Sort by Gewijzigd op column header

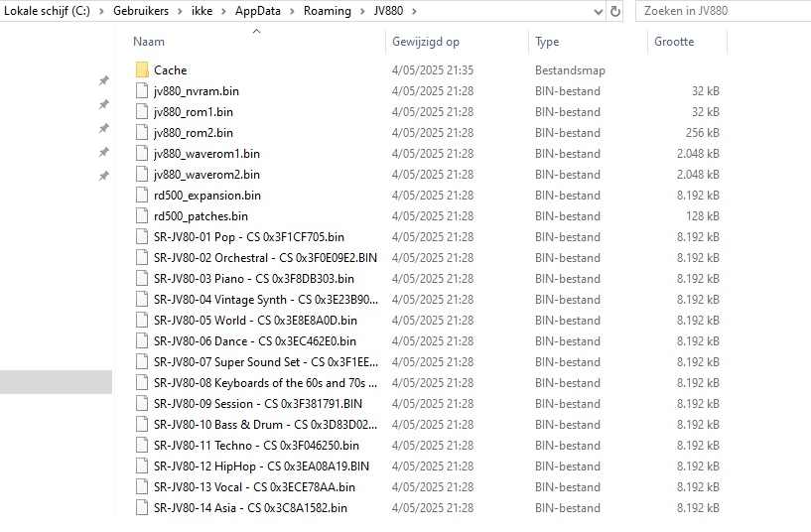tap(426, 42)
